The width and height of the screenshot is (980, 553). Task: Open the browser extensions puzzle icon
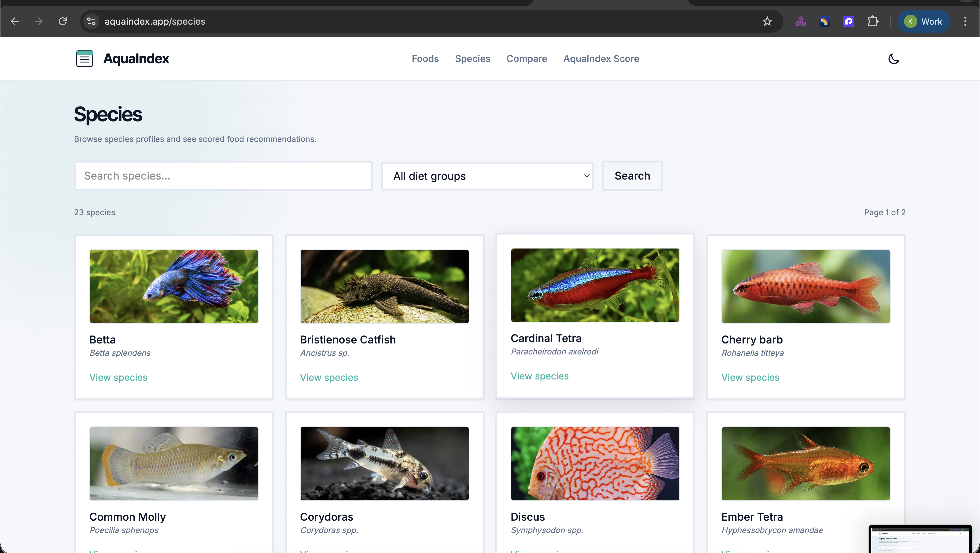[873, 21]
